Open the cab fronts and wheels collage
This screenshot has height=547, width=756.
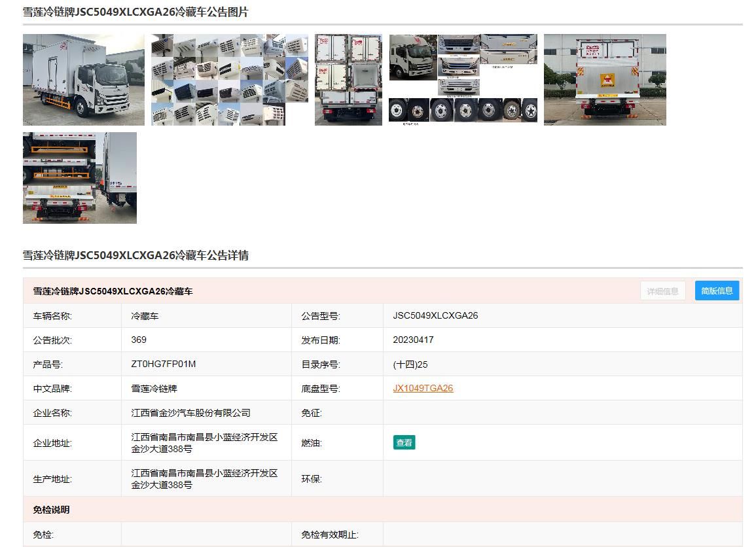[x=463, y=79]
